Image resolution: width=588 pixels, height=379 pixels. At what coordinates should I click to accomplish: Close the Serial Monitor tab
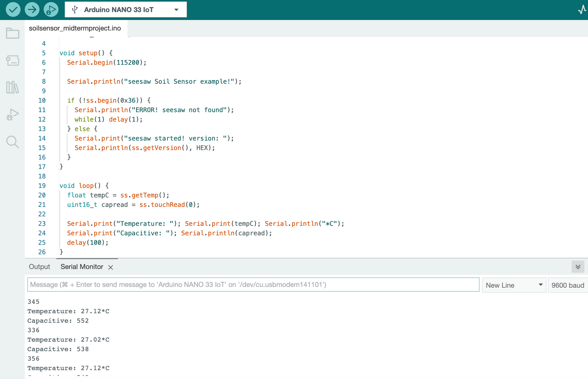click(x=111, y=267)
